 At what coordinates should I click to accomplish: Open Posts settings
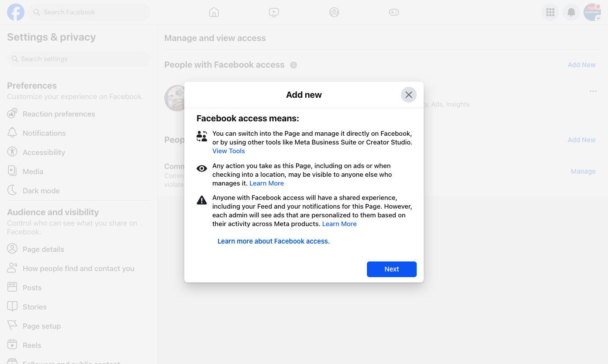click(79, 288)
